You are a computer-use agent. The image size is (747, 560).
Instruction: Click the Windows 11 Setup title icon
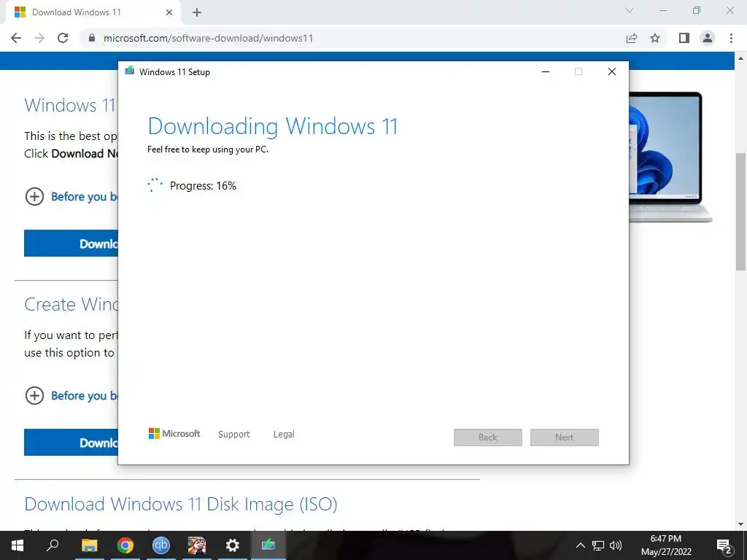click(130, 71)
